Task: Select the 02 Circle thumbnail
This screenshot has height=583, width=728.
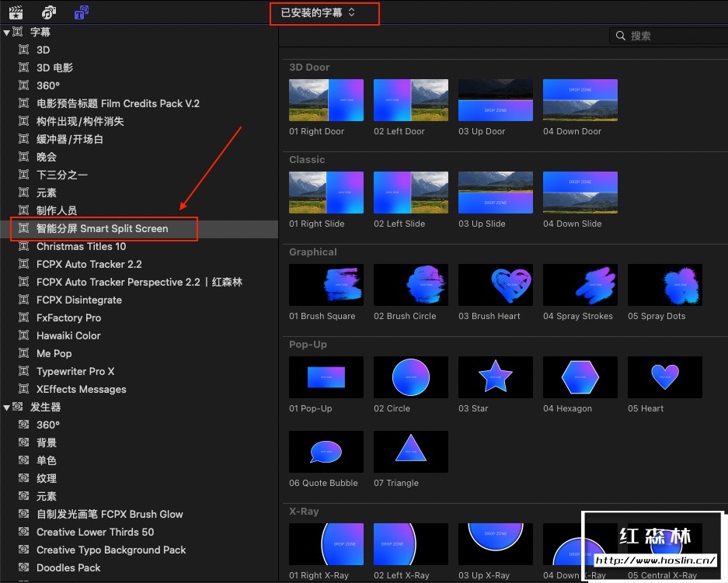Action: pos(411,377)
